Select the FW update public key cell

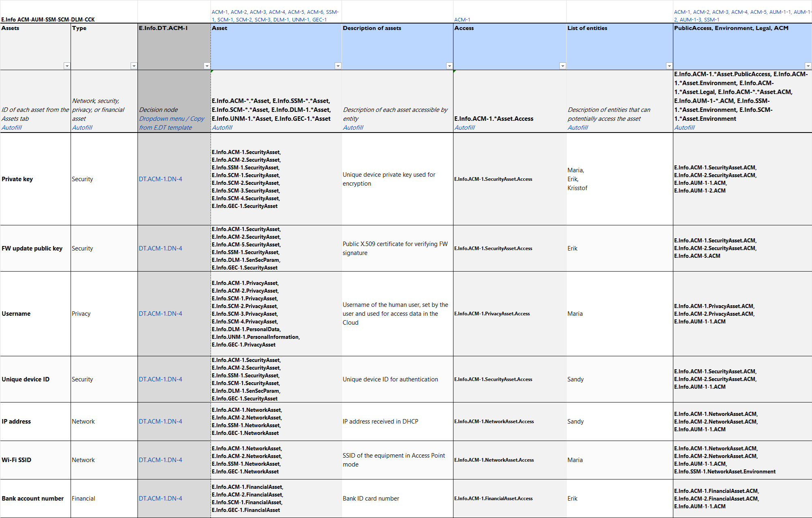[x=32, y=248]
